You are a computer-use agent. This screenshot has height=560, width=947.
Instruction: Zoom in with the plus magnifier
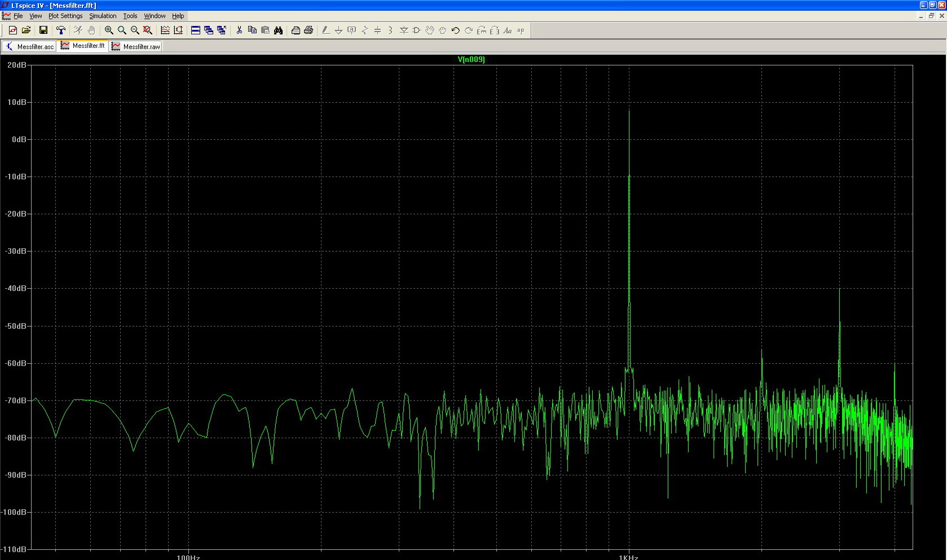tap(109, 30)
